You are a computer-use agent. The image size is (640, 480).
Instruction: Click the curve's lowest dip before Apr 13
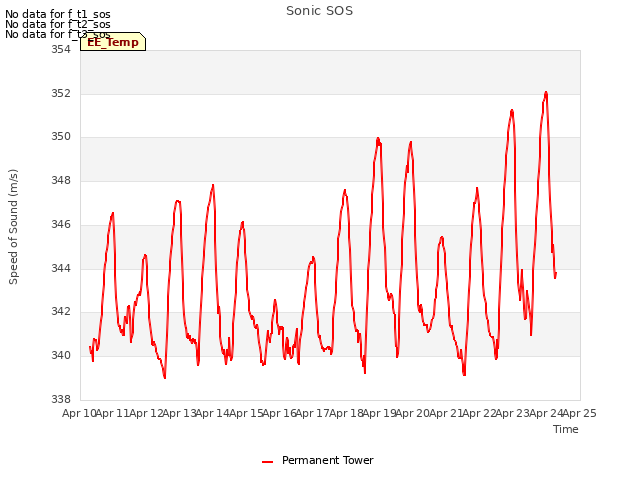tap(164, 378)
